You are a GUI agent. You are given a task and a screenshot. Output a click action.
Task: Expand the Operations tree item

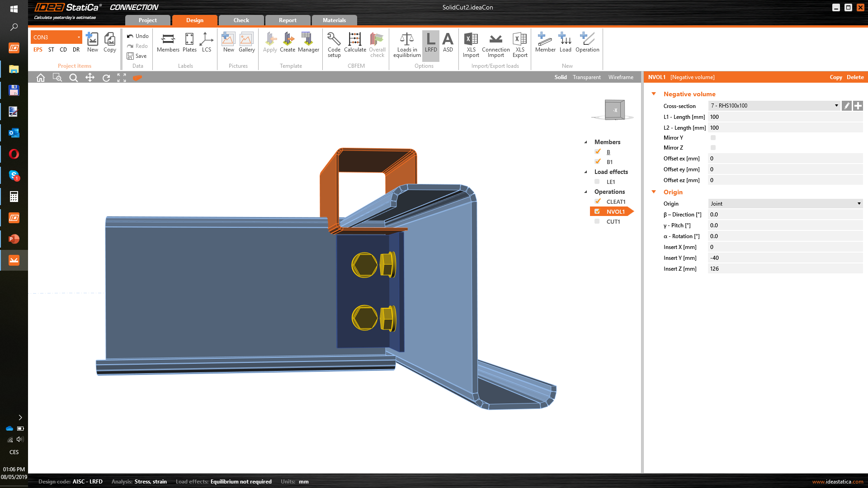tap(585, 191)
